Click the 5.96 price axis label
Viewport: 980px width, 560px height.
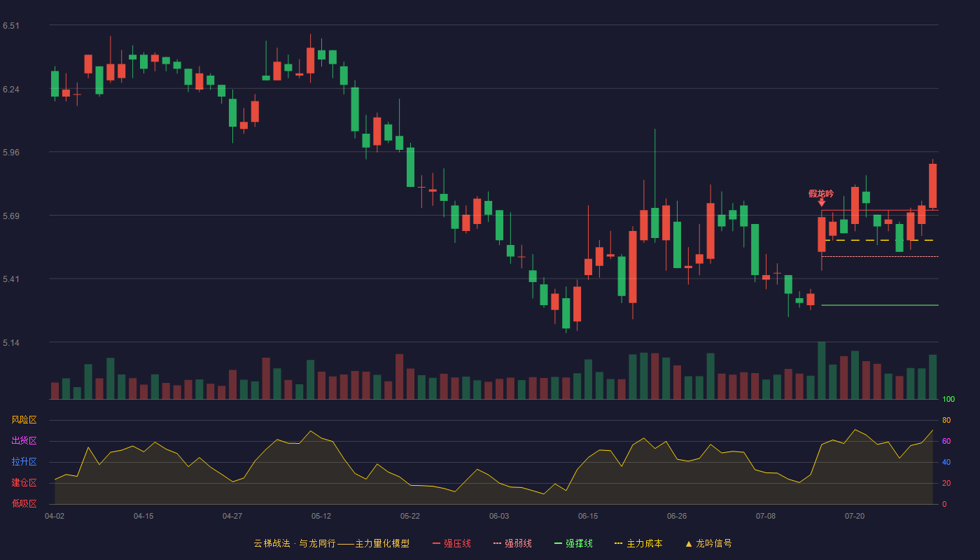pos(11,153)
